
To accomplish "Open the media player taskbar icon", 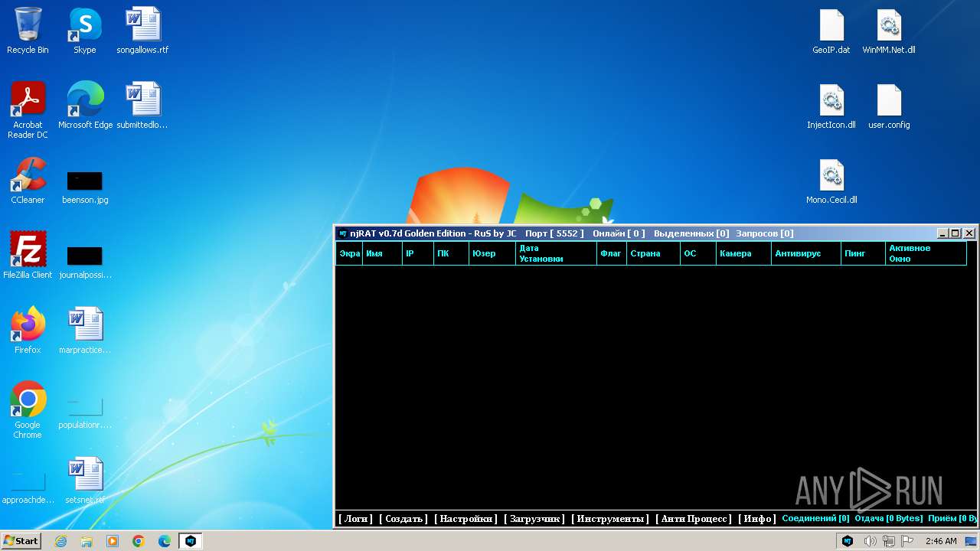I will click(113, 541).
